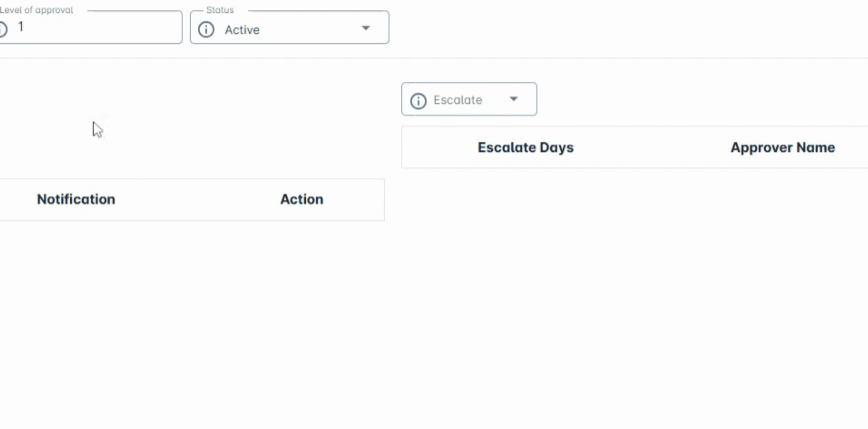Click the info icon in Status field

[206, 30]
